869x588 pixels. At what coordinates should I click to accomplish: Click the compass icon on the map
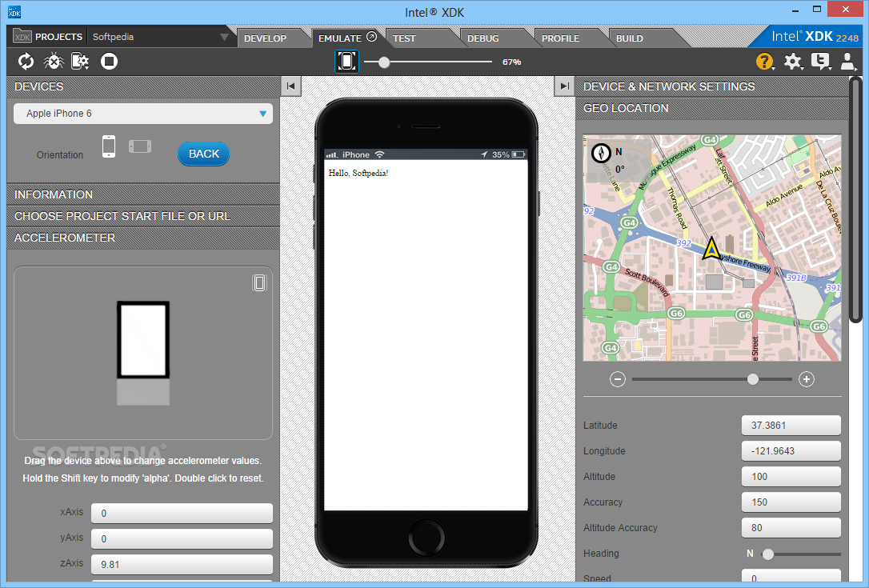pos(601,153)
